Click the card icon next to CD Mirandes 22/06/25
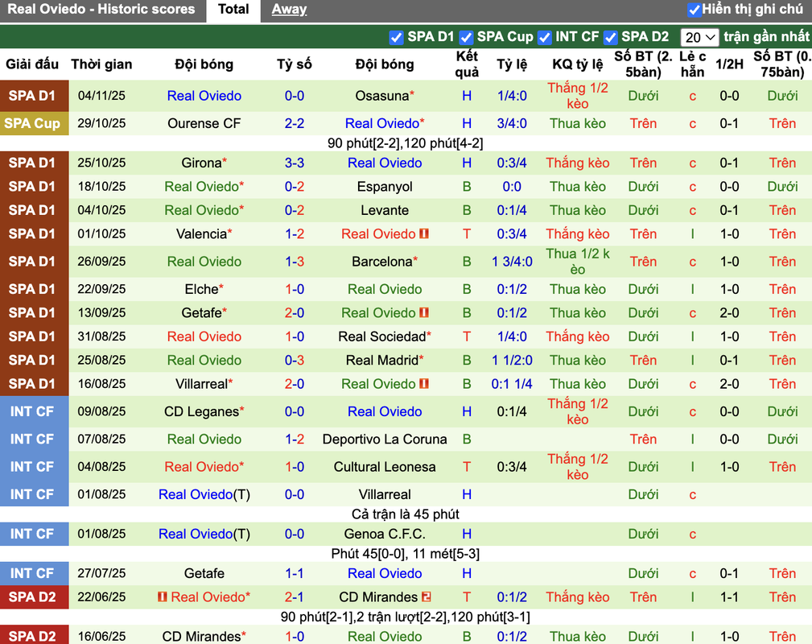812x644 pixels. pos(427,597)
